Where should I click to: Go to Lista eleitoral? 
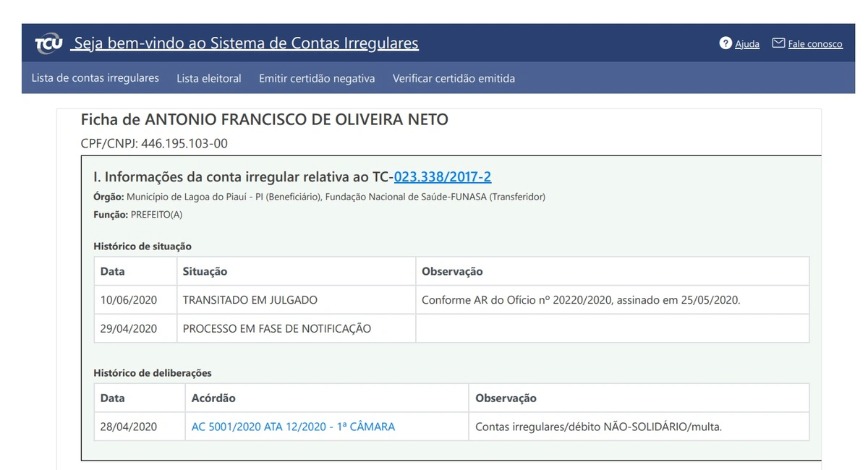(x=209, y=78)
